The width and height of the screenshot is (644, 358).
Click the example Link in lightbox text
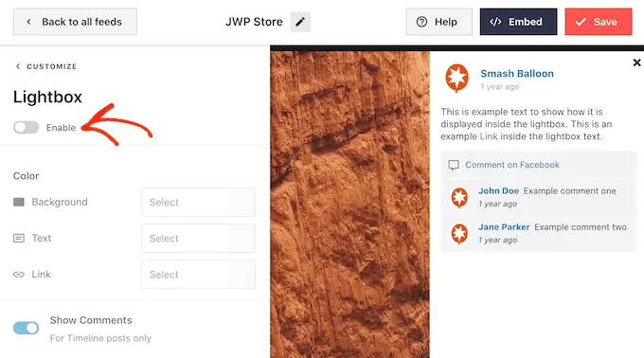(x=489, y=136)
